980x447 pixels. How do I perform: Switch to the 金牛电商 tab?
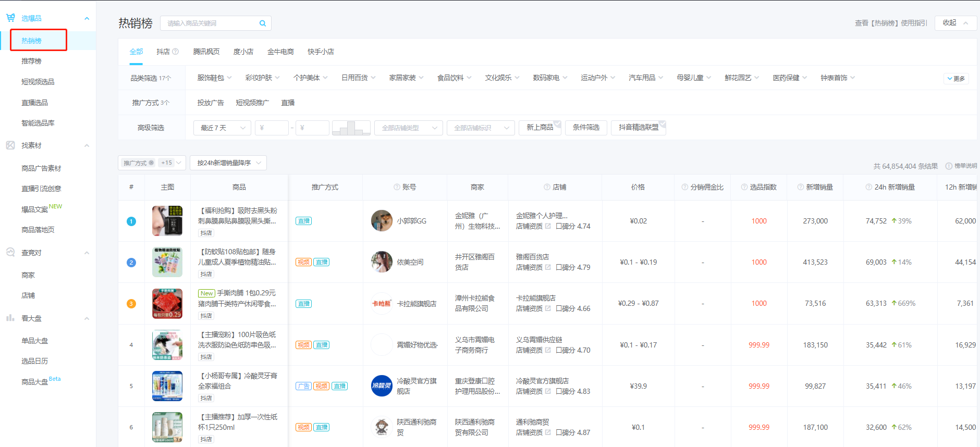[280, 52]
